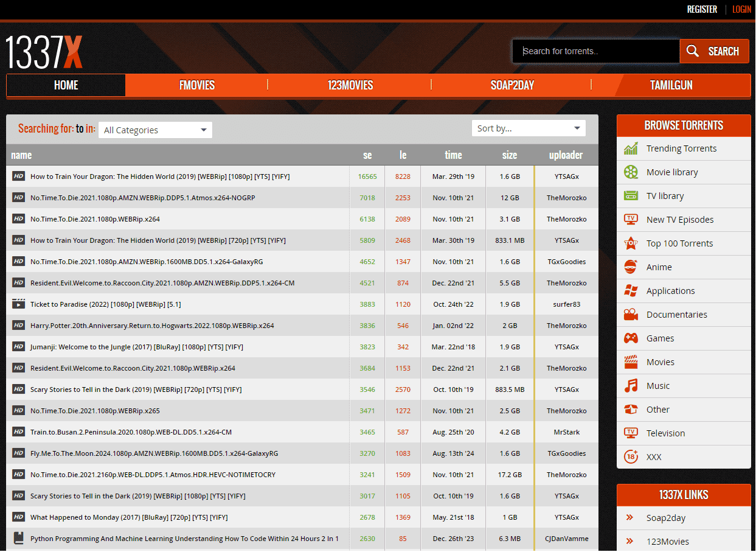
Task: Click the Games controller icon
Action: (x=631, y=338)
